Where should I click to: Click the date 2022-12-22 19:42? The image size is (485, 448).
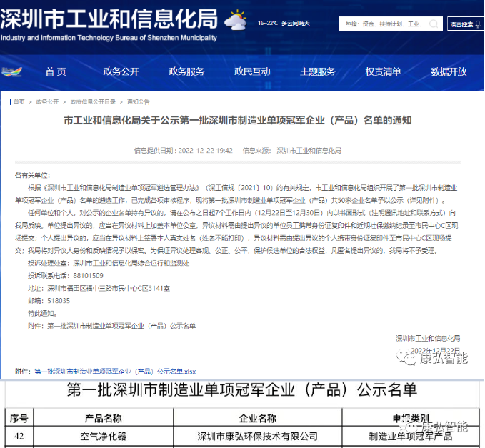(x=206, y=151)
